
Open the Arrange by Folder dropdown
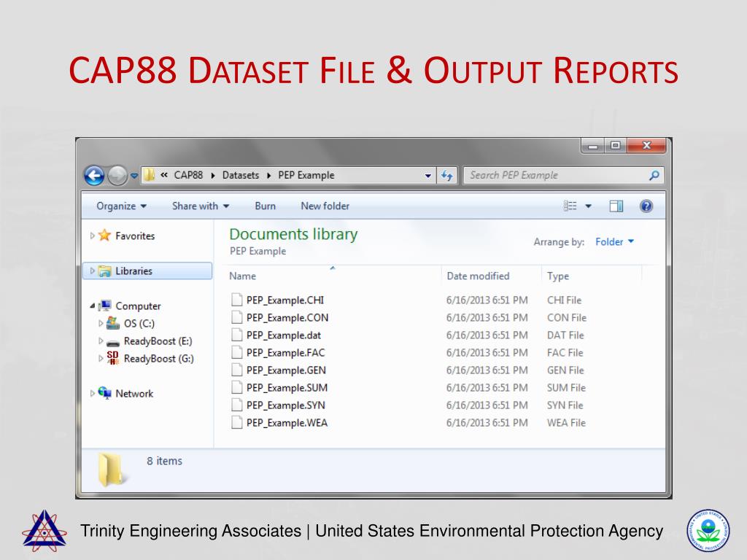coord(614,242)
